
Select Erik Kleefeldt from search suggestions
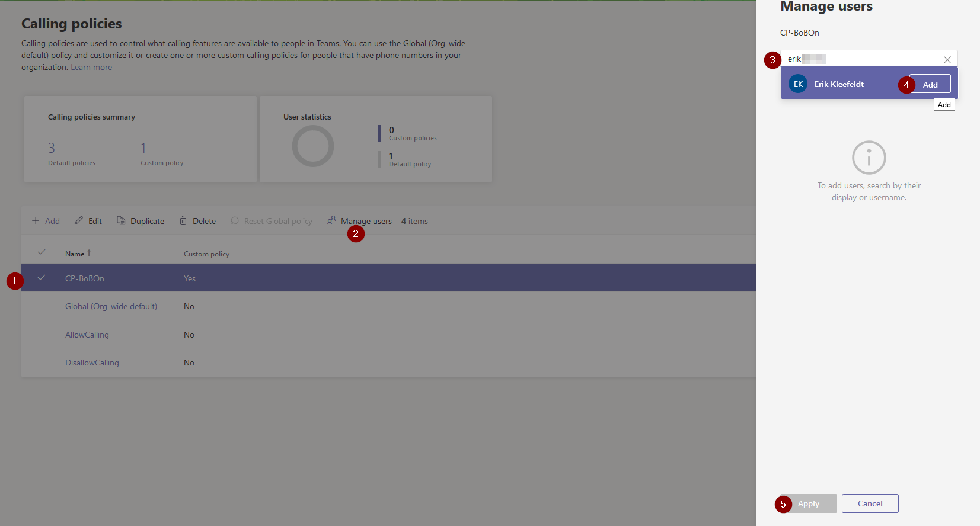pos(839,84)
